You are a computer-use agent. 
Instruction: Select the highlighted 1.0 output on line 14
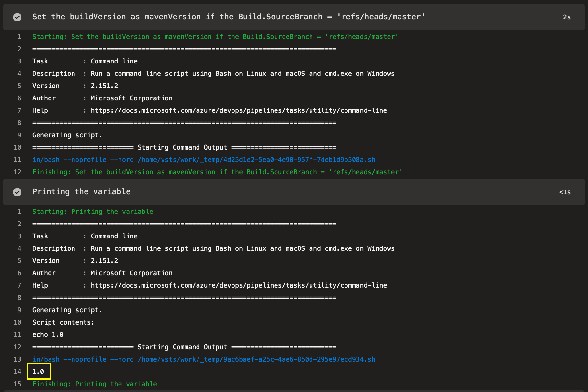38,372
